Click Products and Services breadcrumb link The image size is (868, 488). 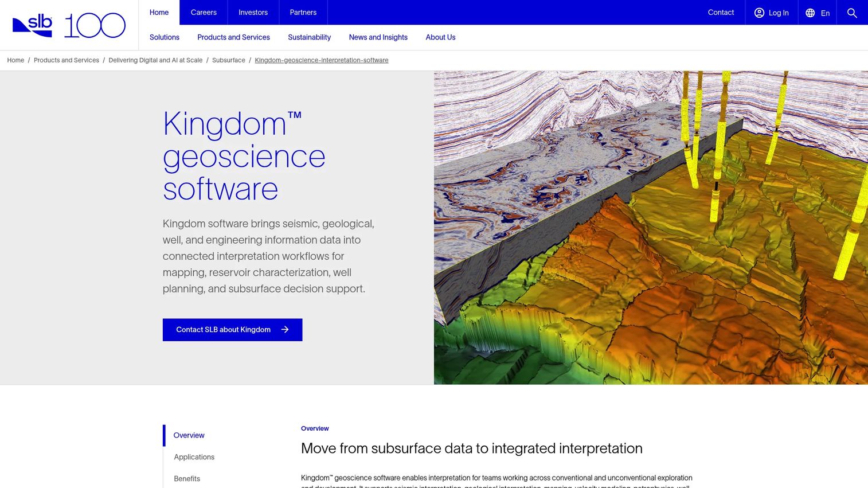(66, 60)
